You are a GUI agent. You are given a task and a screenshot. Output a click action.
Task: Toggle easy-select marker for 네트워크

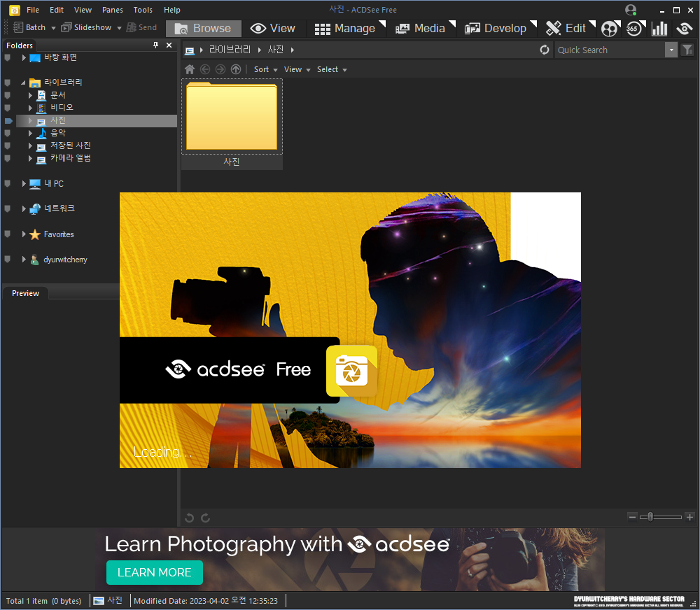pyautogui.click(x=8, y=208)
